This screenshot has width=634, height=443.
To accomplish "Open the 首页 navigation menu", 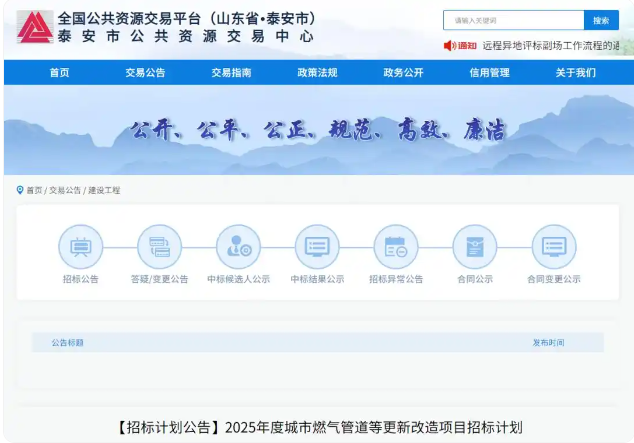I will (x=60, y=73).
